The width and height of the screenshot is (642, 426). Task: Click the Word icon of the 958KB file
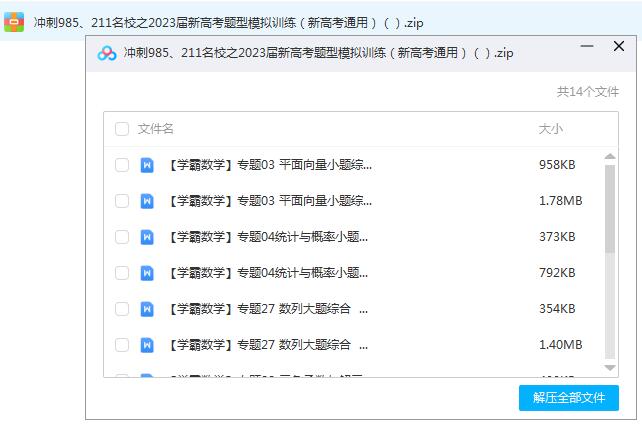pyautogui.click(x=147, y=165)
